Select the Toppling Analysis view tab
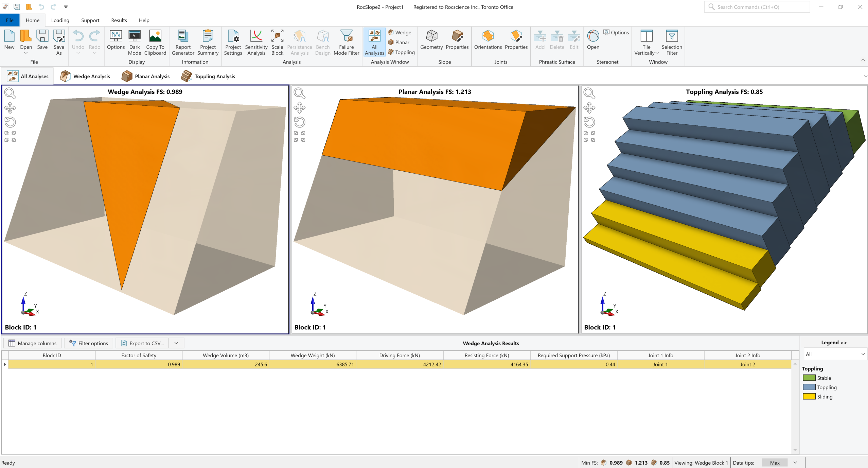This screenshot has height=468, width=868. tap(208, 76)
